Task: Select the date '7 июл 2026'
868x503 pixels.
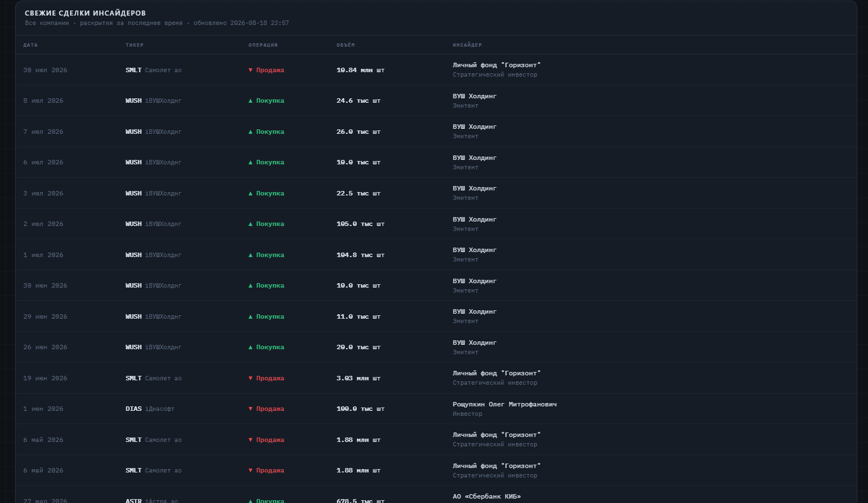Action: pyautogui.click(x=43, y=132)
